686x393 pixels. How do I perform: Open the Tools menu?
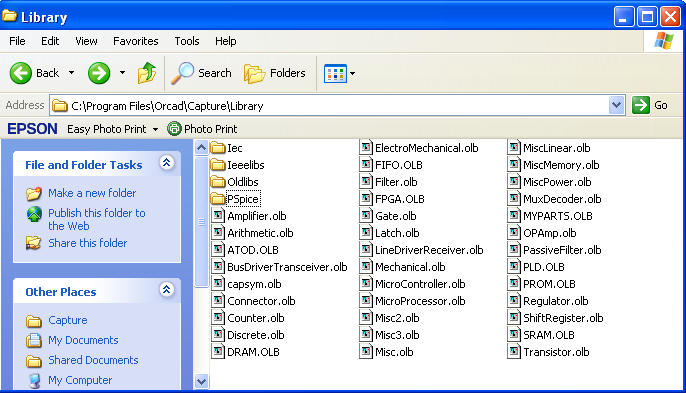coord(187,41)
